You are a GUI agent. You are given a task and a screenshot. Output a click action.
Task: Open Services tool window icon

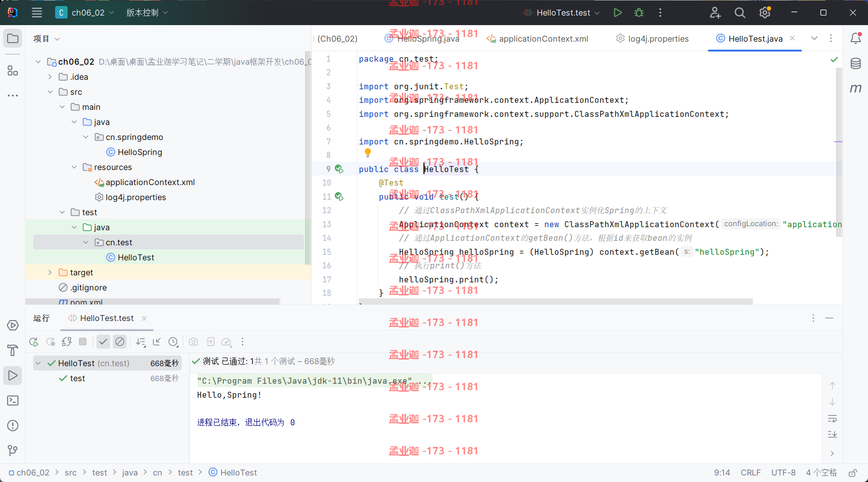(x=13, y=326)
